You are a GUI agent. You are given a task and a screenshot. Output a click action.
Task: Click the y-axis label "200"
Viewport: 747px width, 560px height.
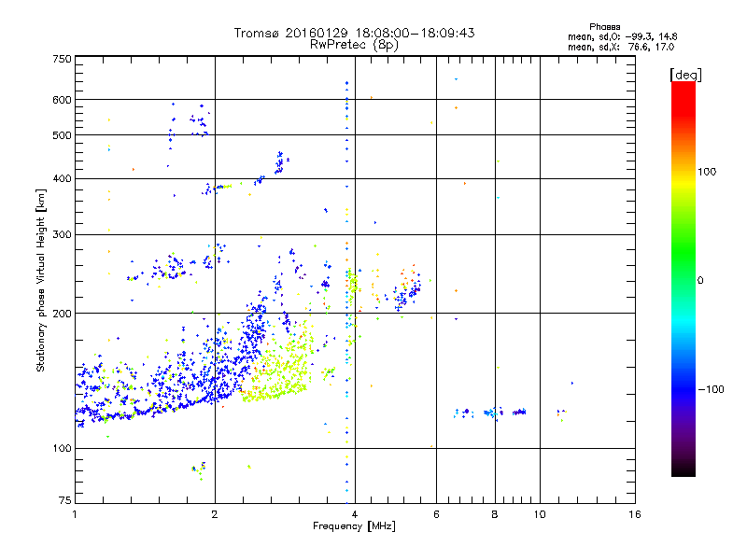(x=62, y=314)
